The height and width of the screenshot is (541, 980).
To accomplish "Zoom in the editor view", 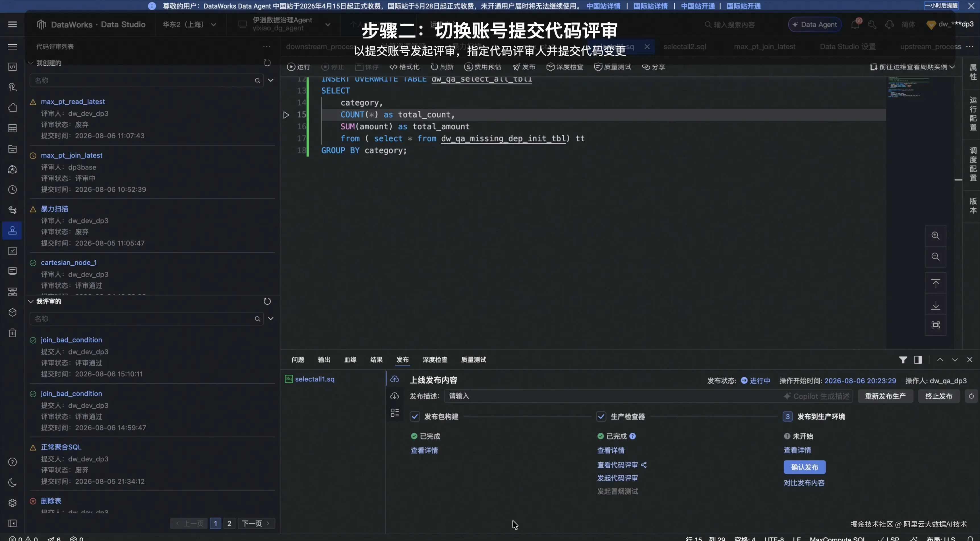I will [935, 236].
